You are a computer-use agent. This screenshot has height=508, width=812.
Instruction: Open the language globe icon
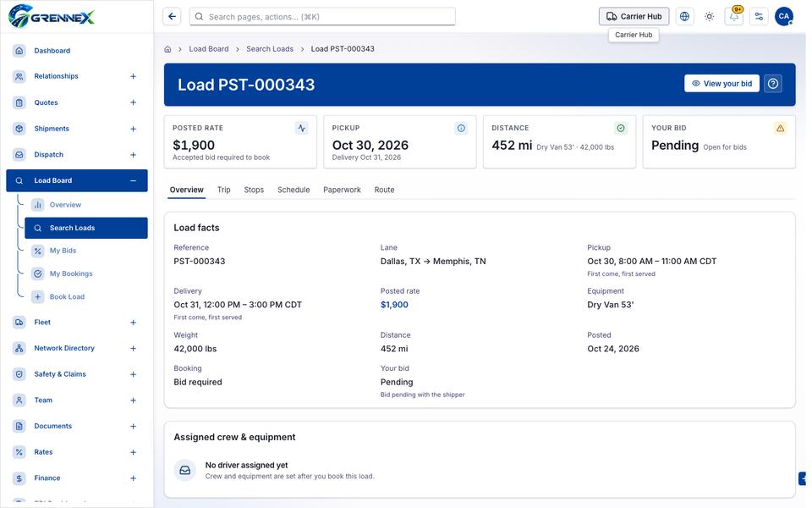coord(684,17)
